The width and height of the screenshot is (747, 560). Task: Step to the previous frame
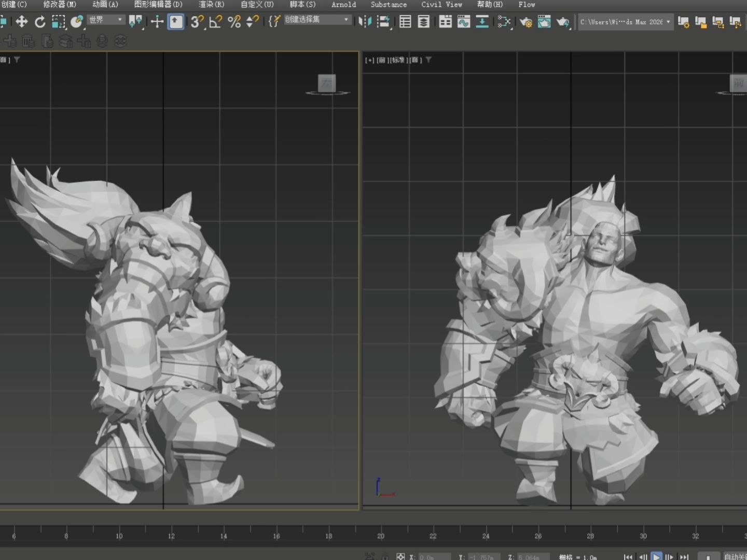[x=643, y=556]
